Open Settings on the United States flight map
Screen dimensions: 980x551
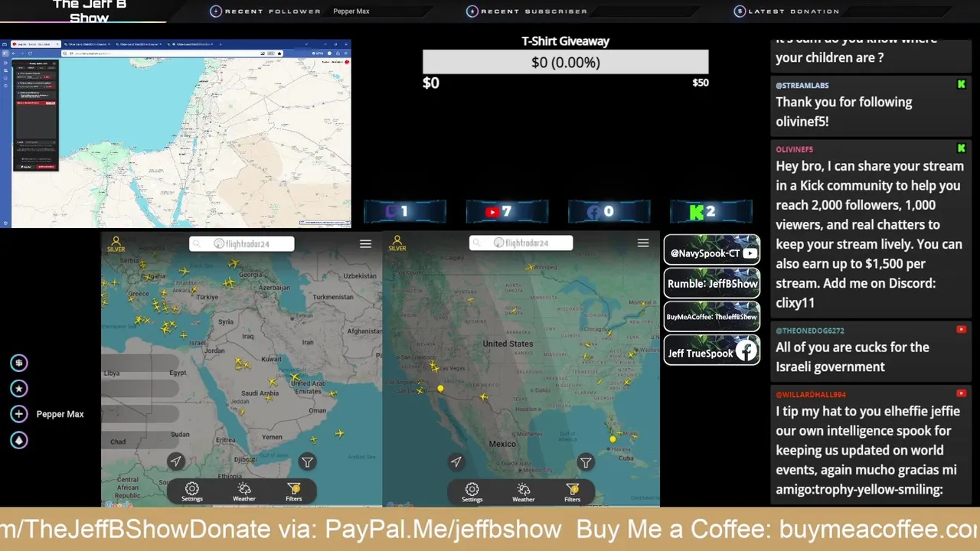[472, 491]
